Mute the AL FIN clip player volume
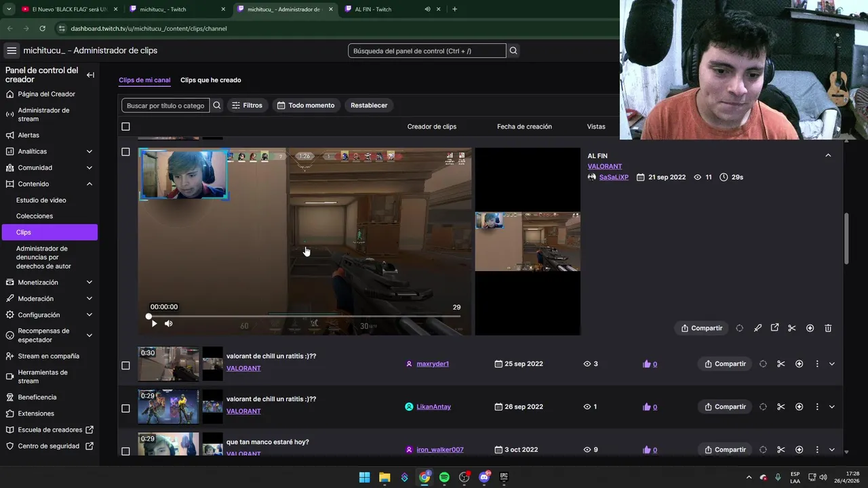The height and width of the screenshot is (488, 868). click(168, 323)
